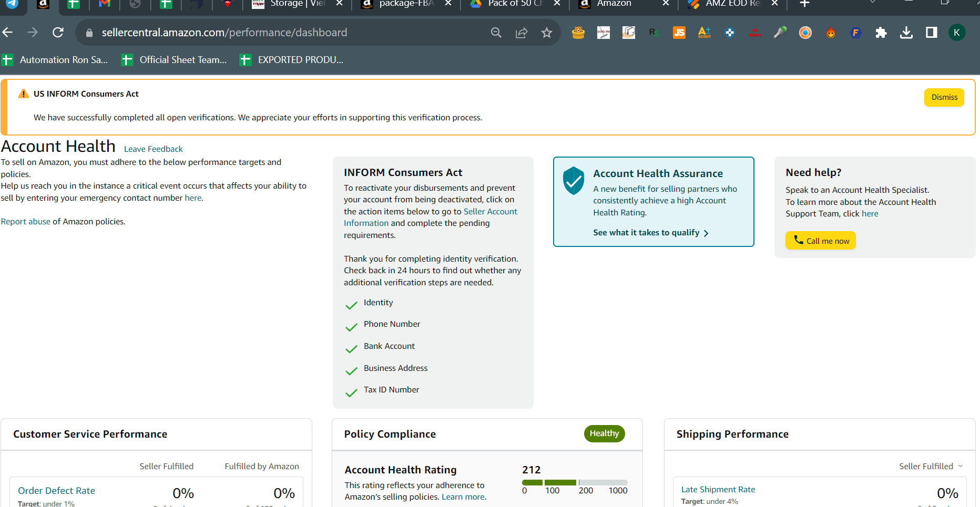Open the Late Shipment Rate link
980x507 pixels.
click(718, 490)
